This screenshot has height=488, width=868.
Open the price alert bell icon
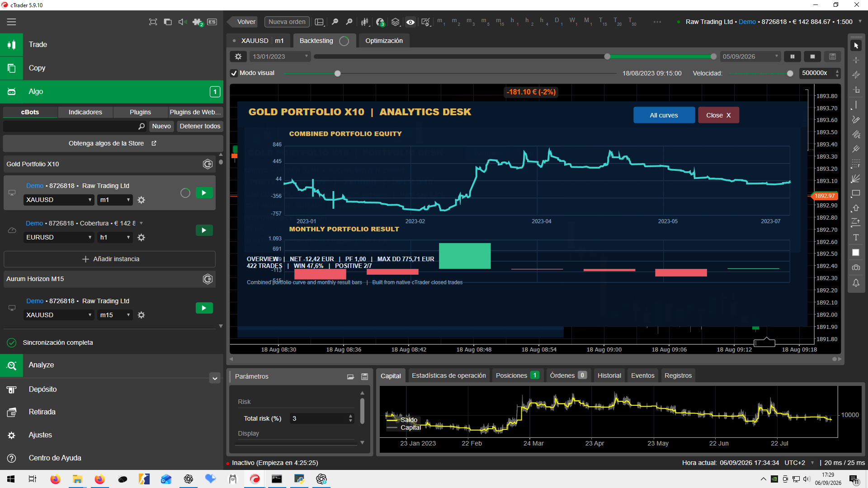(x=856, y=283)
